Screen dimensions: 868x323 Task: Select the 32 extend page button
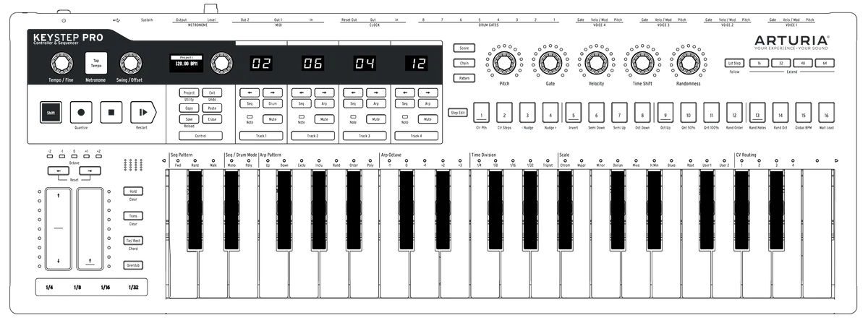point(781,63)
